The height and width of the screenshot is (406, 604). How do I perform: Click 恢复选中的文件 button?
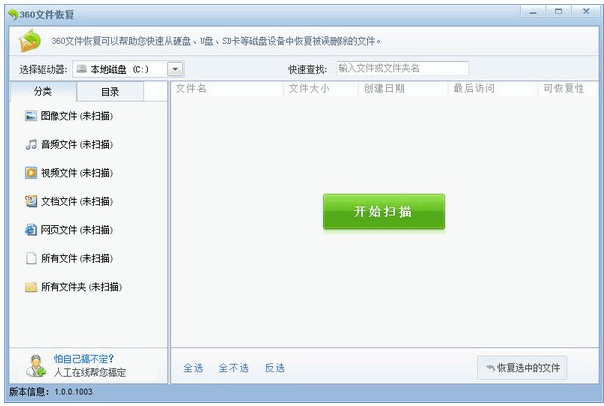522,368
